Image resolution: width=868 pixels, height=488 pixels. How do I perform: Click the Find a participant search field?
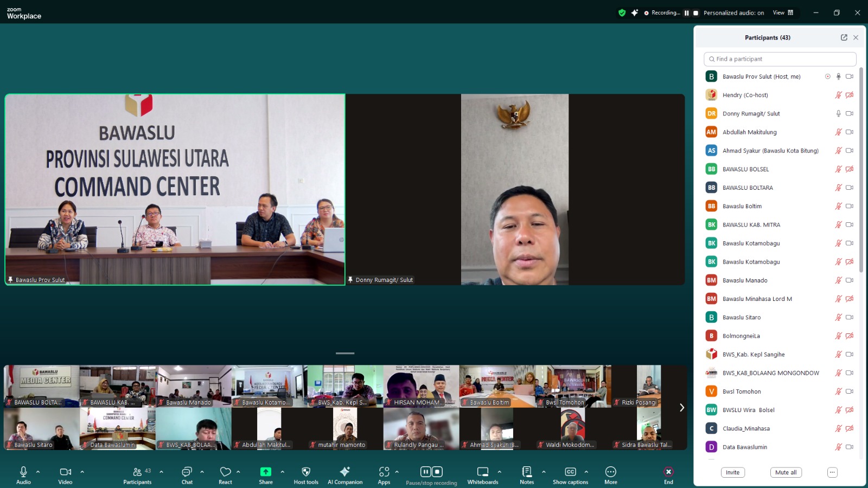pos(780,59)
